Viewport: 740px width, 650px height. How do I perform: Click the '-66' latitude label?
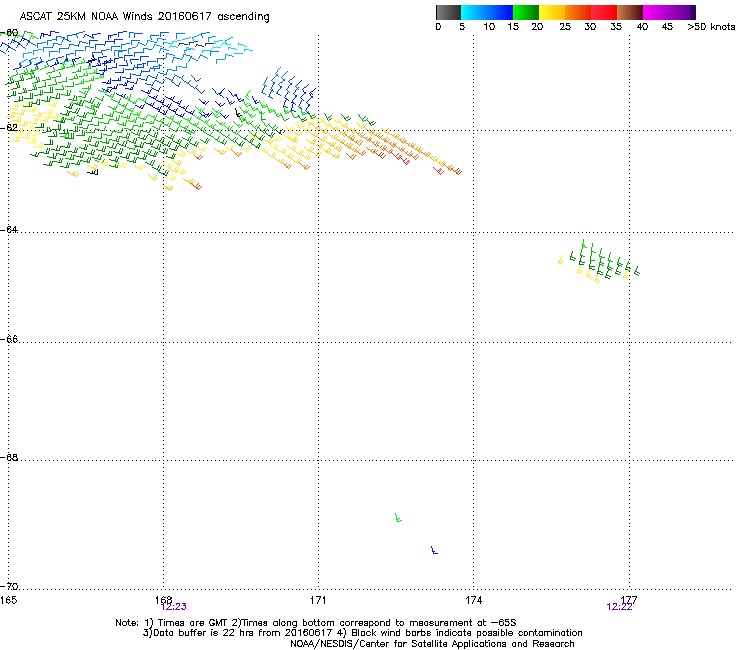coord(9,339)
